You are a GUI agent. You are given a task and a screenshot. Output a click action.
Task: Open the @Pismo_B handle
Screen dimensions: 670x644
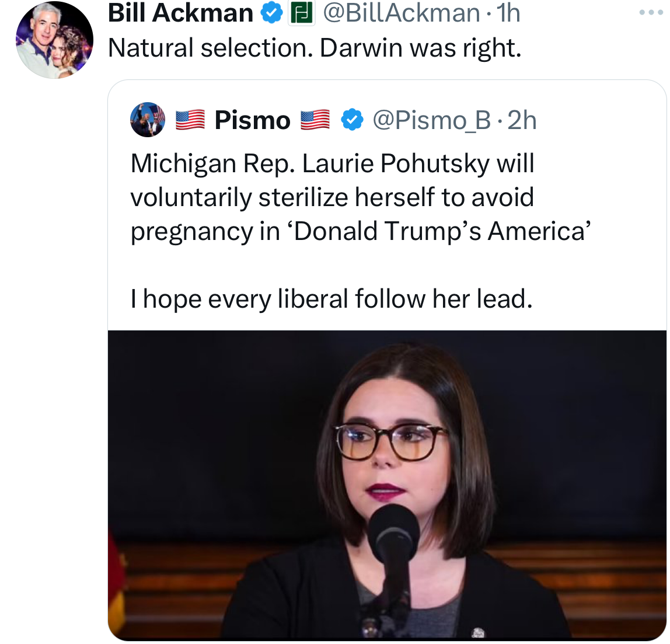coord(431,120)
